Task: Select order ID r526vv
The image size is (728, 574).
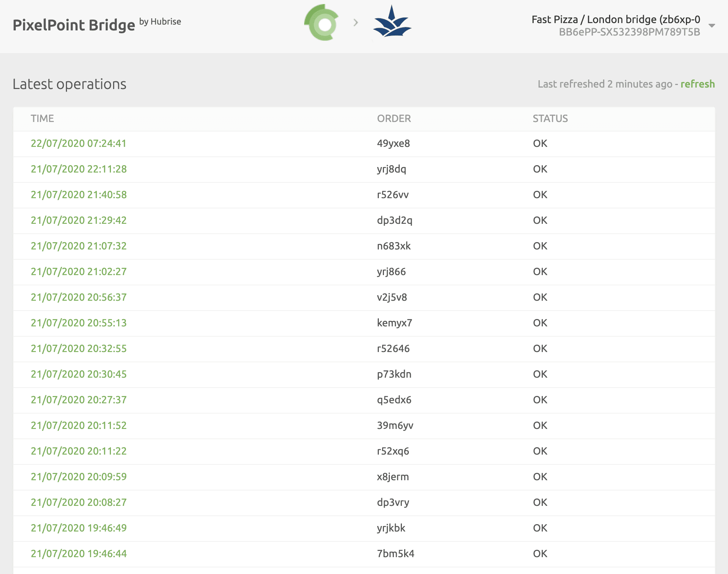Action: point(393,195)
